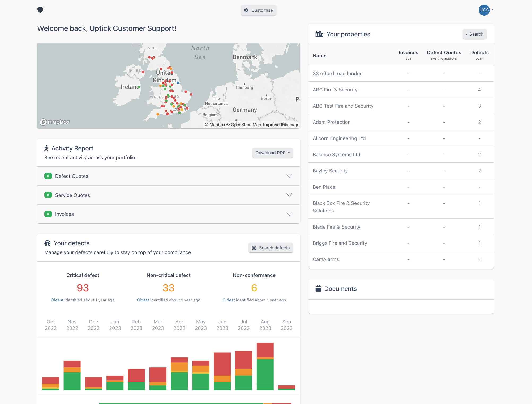Open the Improve this map link
Screen dimensions: 532x404
coord(281,125)
